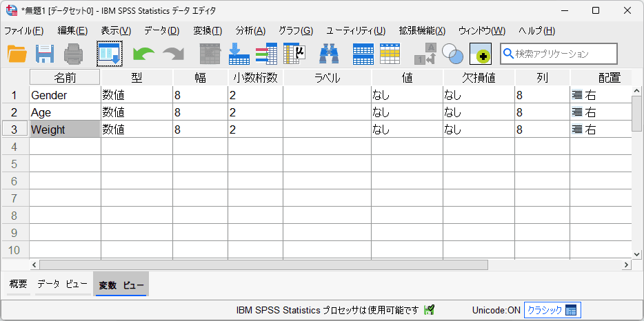This screenshot has width=644, height=321.
Task: Click the Classic view switch icon in status bar
Action: click(570, 310)
